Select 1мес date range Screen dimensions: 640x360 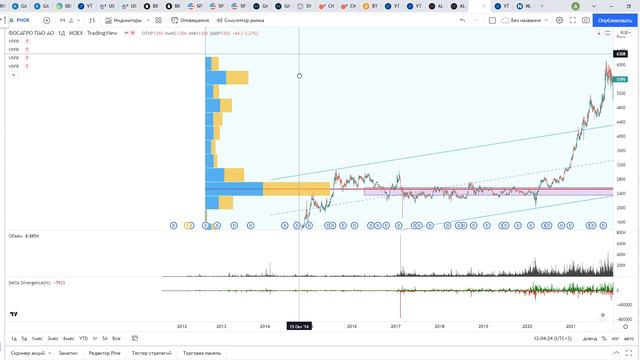37,338
